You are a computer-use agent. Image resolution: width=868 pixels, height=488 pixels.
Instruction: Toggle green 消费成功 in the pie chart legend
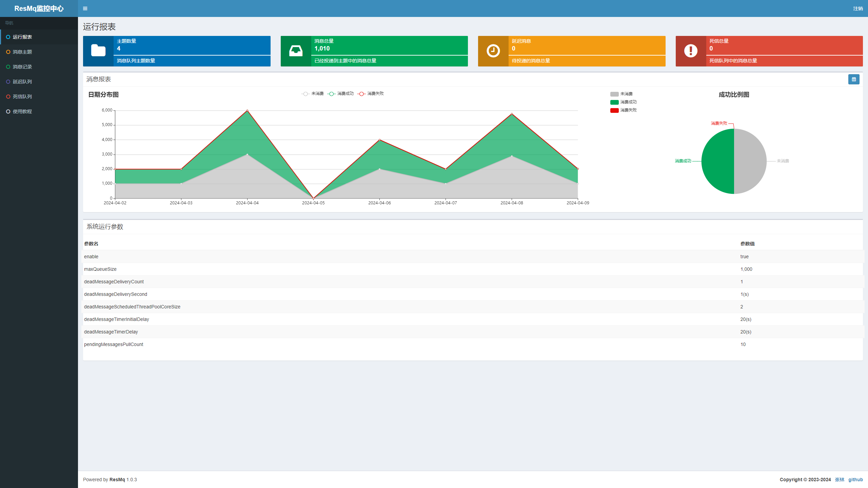tap(623, 102)
